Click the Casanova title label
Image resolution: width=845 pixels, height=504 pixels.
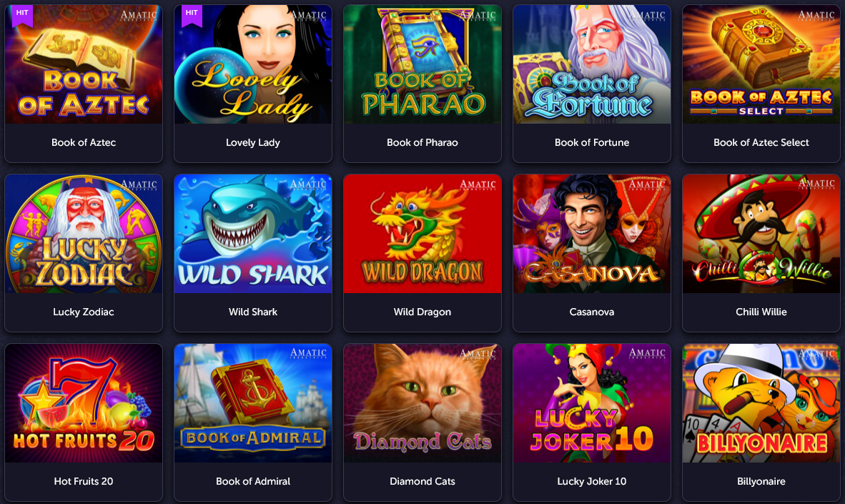coord(592,312)
